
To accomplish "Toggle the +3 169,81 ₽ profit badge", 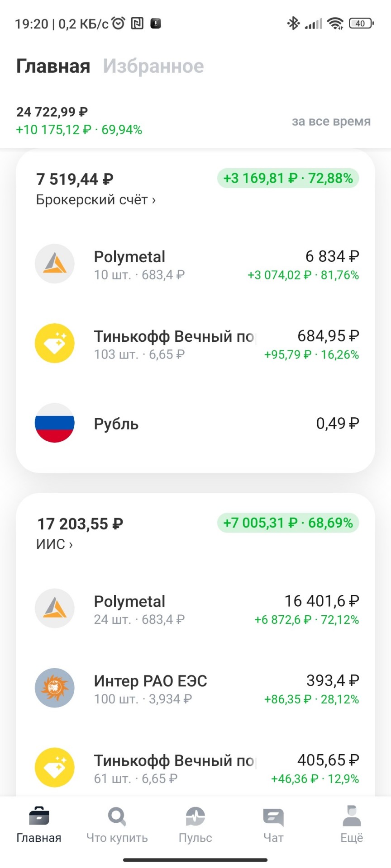I will point(288,178).
